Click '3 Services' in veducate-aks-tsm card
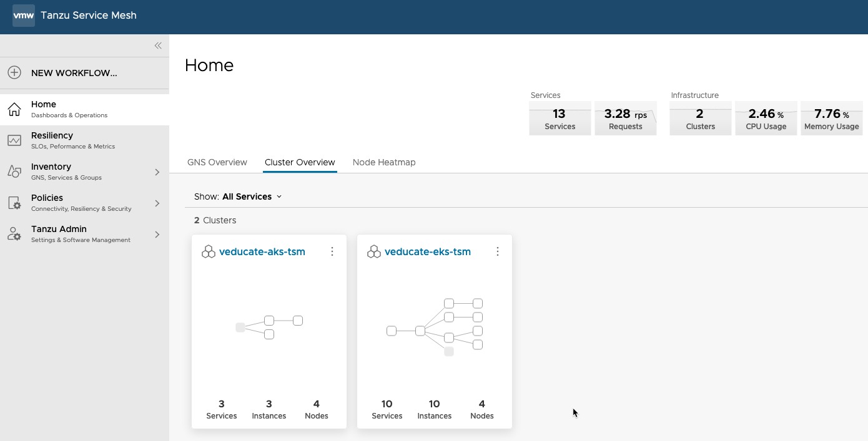868x441 pixels. (222, 409)
